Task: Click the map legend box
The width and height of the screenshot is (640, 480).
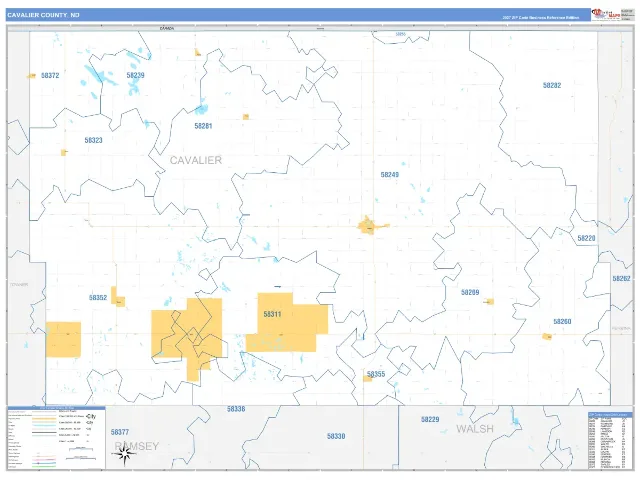Action: click(x=56, y=438)
